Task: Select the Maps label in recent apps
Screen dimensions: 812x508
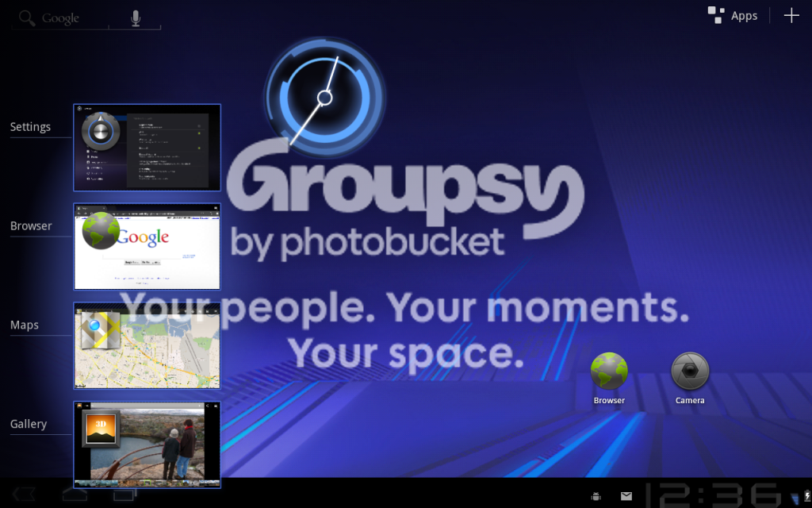Action: [25, 325]
